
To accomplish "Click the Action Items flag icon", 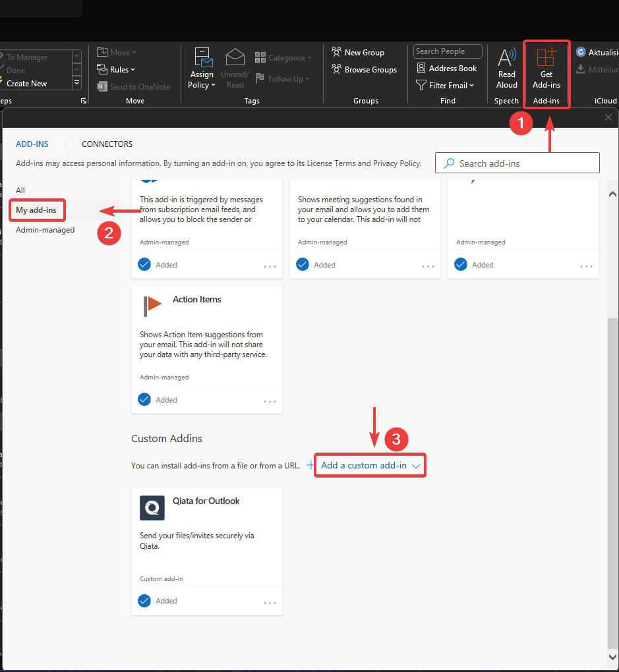I will pyautogui.click(x=152, y=306).
